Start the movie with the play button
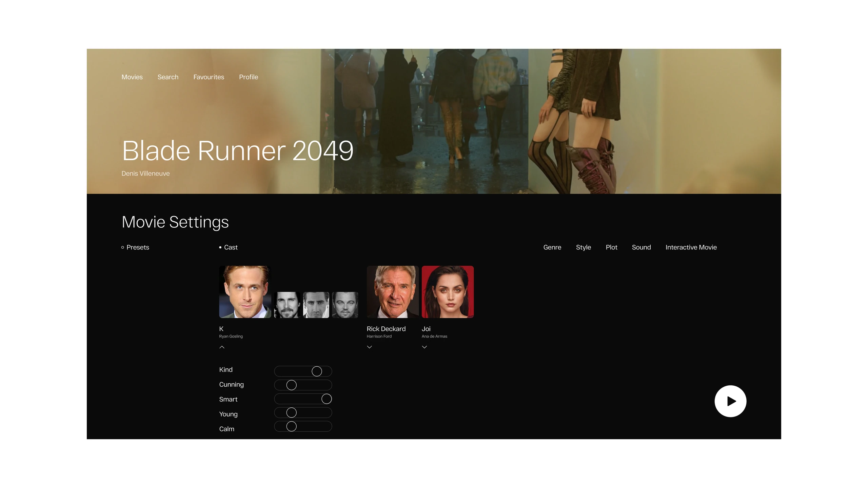868x488 pixels. (x=730, y=401)
